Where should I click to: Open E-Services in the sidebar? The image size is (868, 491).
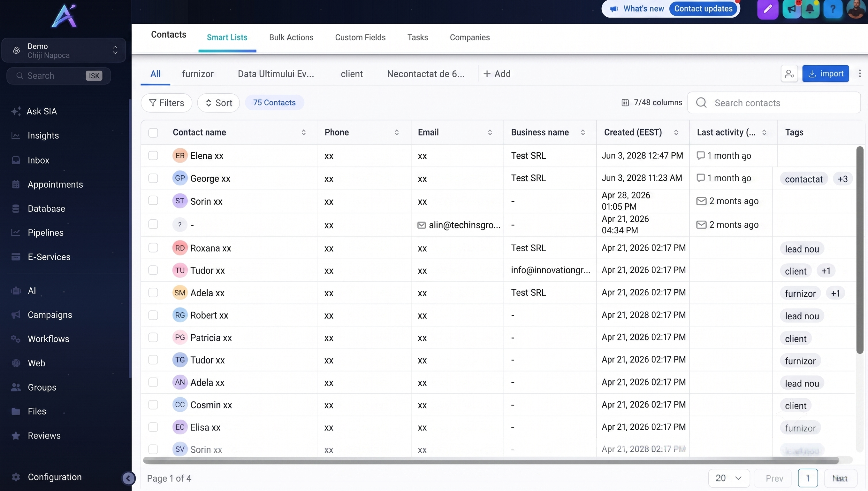pyautogui.click(x=41, y=257)
